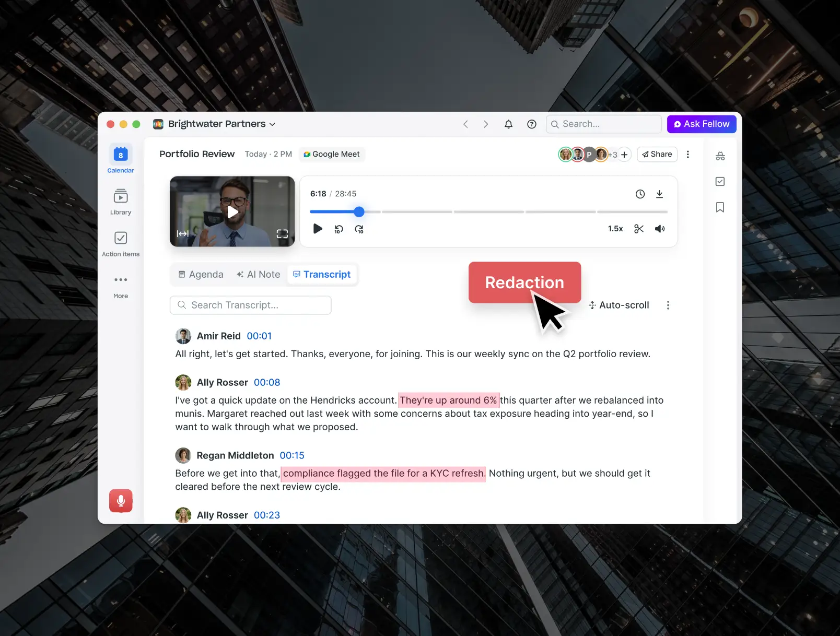
Task: Open the bookmarks panel on right rail
Action: click(720, 207)
